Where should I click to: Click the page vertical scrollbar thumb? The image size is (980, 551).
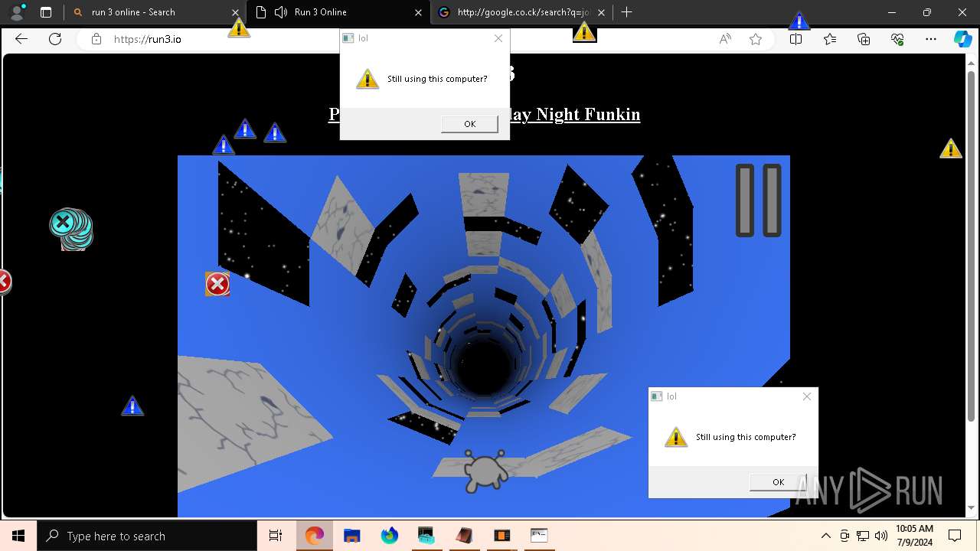pyautogui.click(x=972, y=245)
